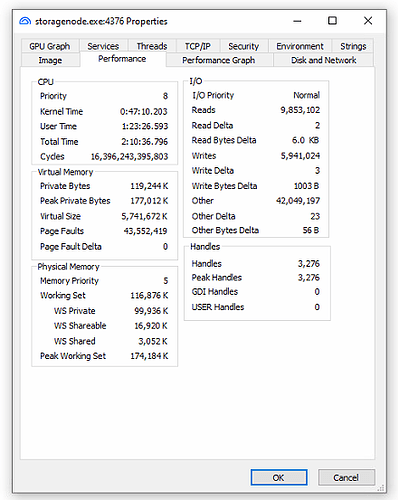The width and height of the screenshot is (398, 500).
Task: Open the Threads tab
Action: click(x=152, y=46)
